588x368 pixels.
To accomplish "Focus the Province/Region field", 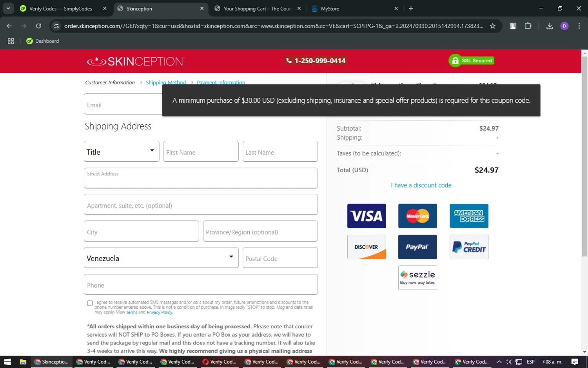I will (260, 231).
